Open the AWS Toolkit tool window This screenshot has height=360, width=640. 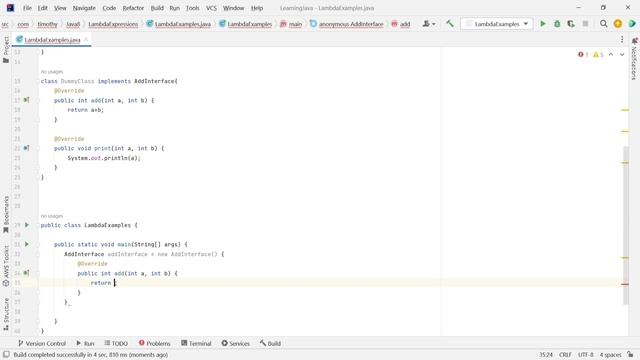[x=6, y=266]
